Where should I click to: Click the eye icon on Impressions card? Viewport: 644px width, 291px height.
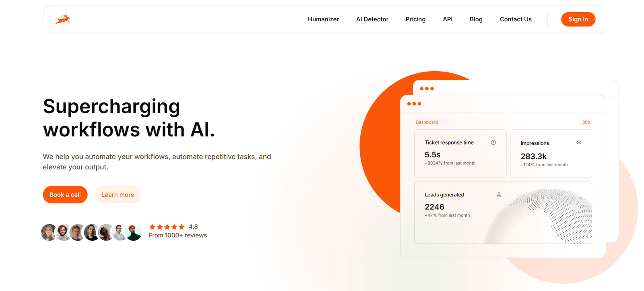pos(579,142)
